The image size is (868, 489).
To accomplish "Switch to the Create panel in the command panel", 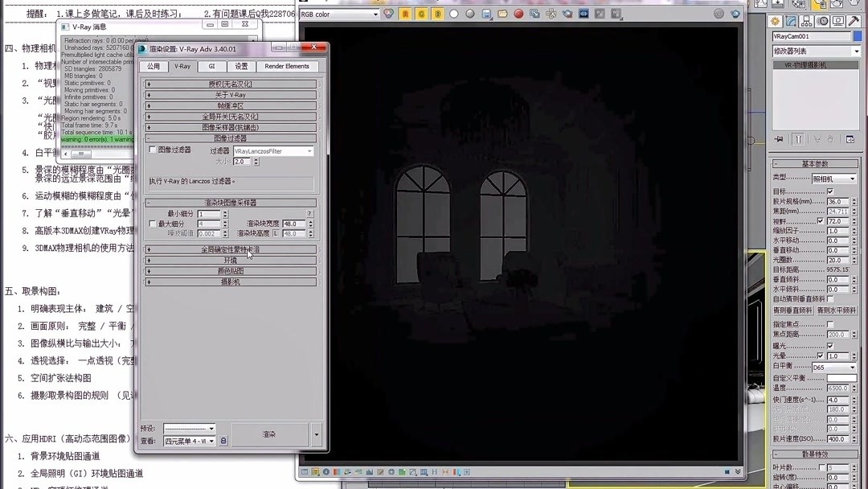I will click(x=775, y=22).
